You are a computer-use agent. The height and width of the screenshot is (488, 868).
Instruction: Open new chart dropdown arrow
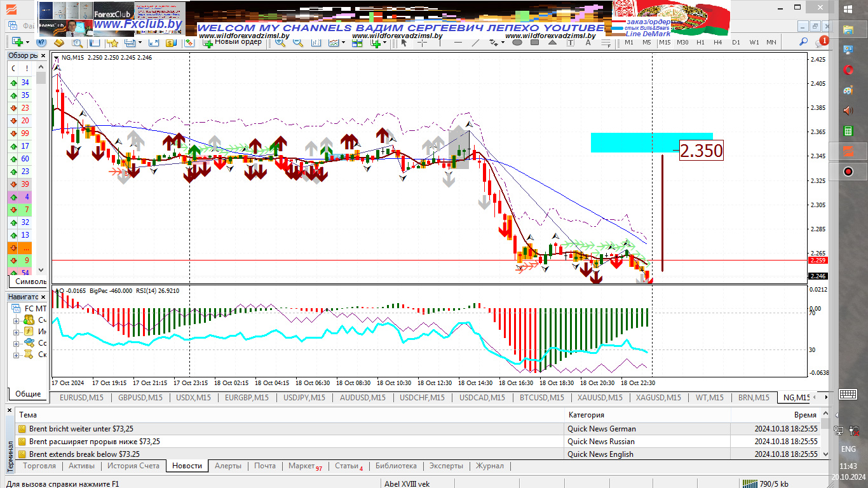tap(27, 43)
